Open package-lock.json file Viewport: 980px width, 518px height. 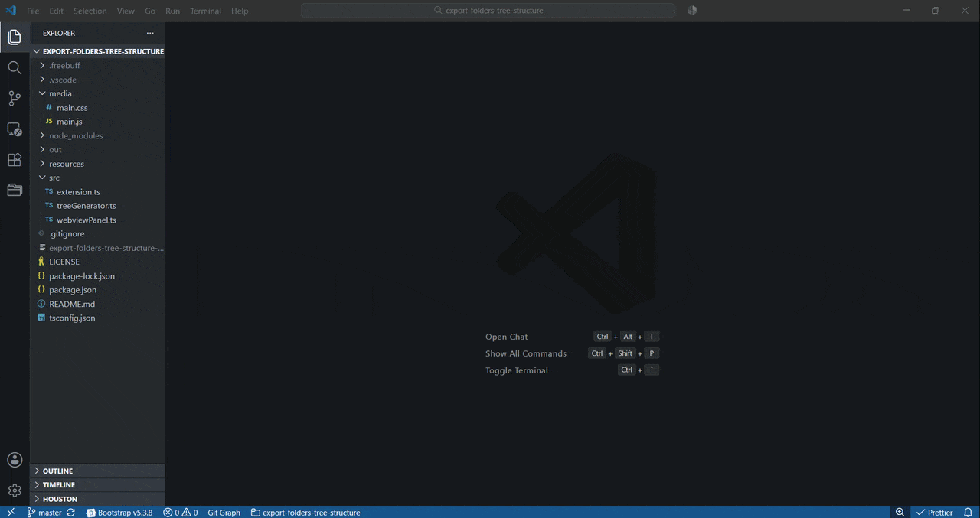tap(97, 276)
